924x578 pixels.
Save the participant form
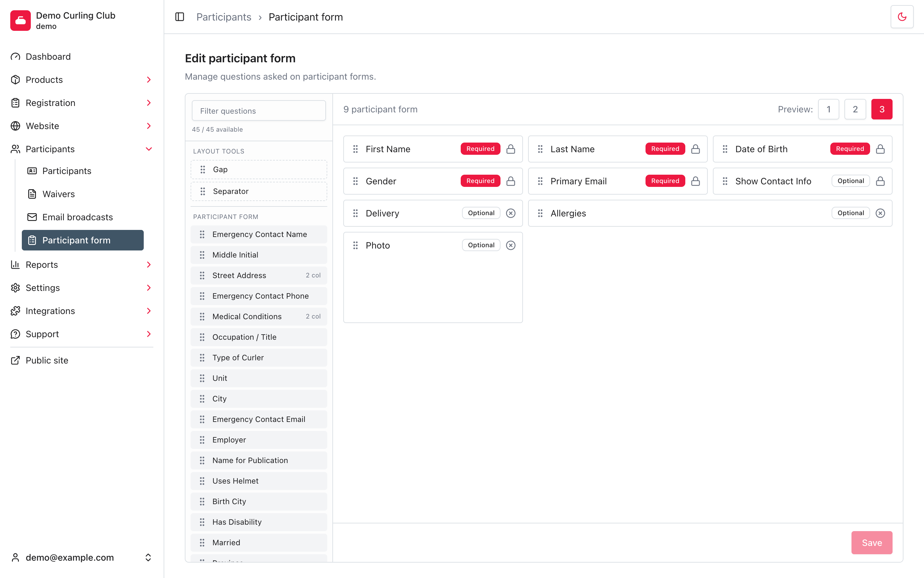pos(872,542)
